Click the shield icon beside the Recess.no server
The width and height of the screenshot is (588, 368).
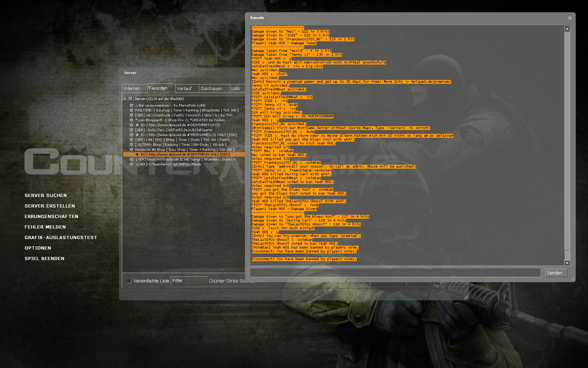[131, 149]
